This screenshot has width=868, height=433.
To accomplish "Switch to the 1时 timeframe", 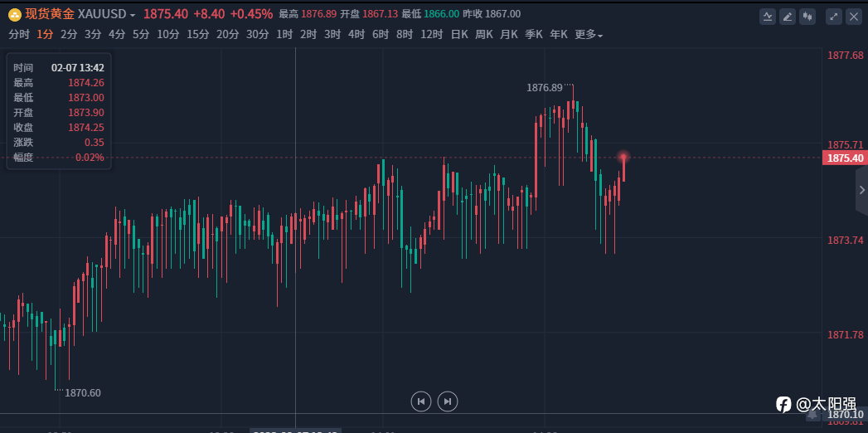I will 284,35.
